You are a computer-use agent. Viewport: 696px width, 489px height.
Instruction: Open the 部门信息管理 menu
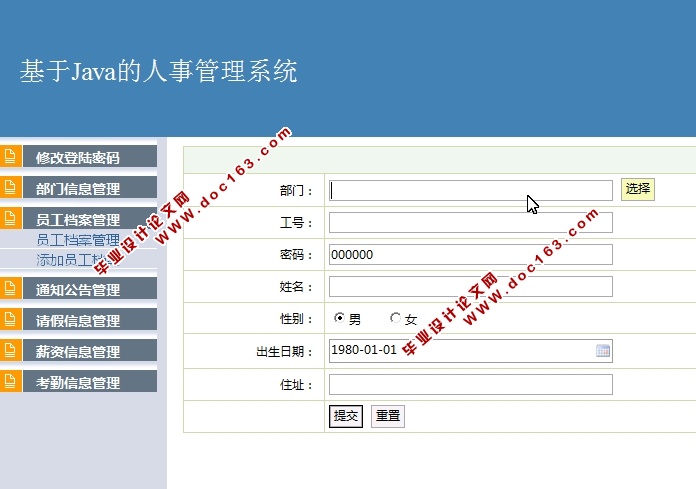click(90, 188)
